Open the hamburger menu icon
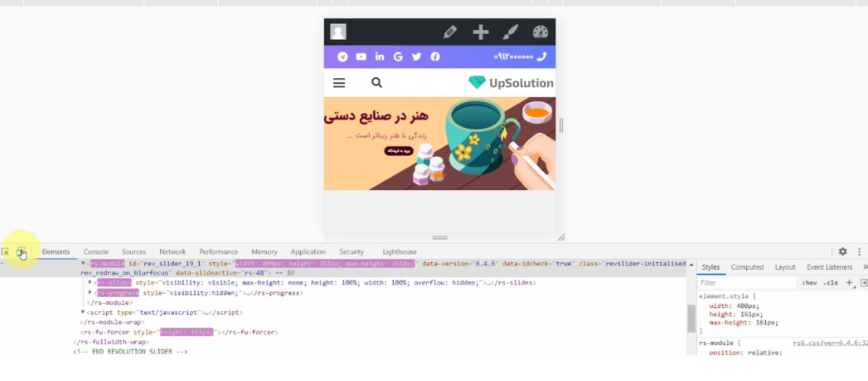This screenshot has width=868, height=381. point(339,83)
